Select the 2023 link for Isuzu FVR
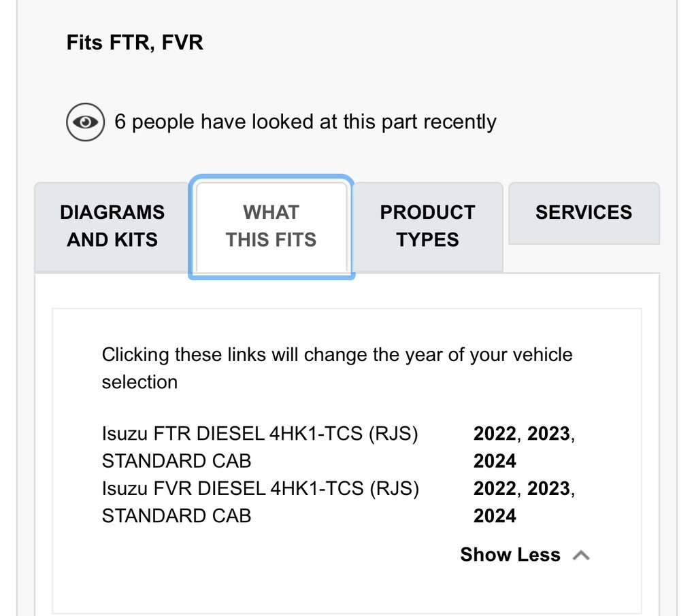 548,488
